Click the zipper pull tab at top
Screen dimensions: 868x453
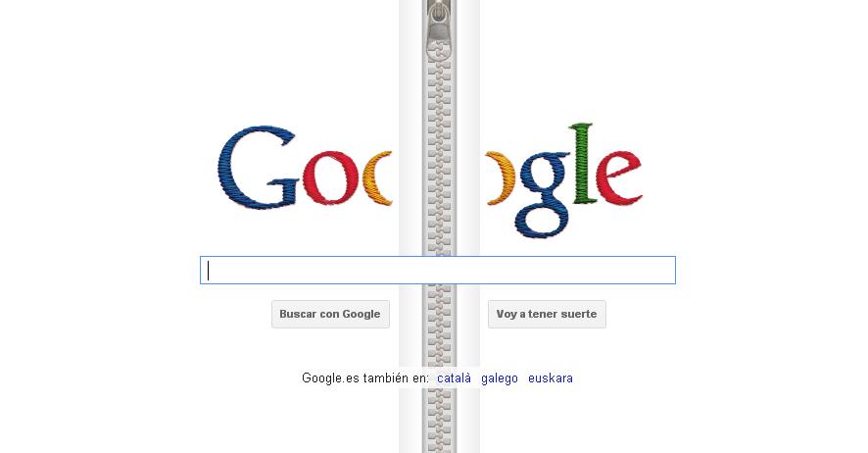tap(440, 27)
